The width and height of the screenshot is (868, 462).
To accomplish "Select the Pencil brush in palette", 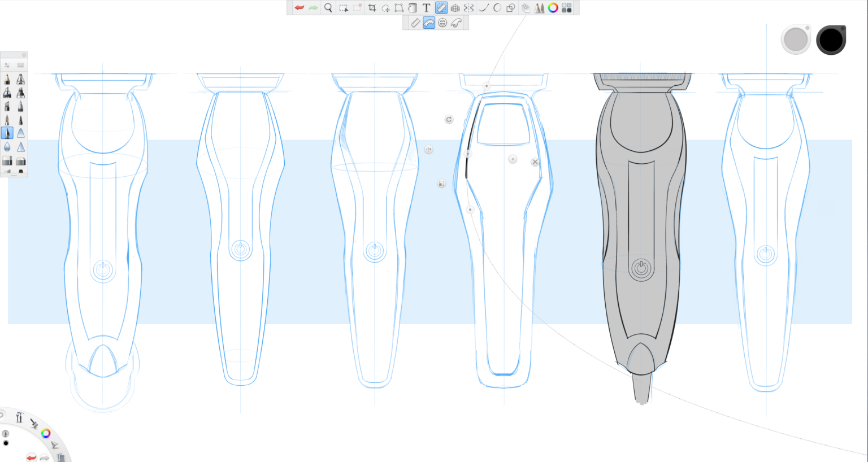I will click(7, 79).
